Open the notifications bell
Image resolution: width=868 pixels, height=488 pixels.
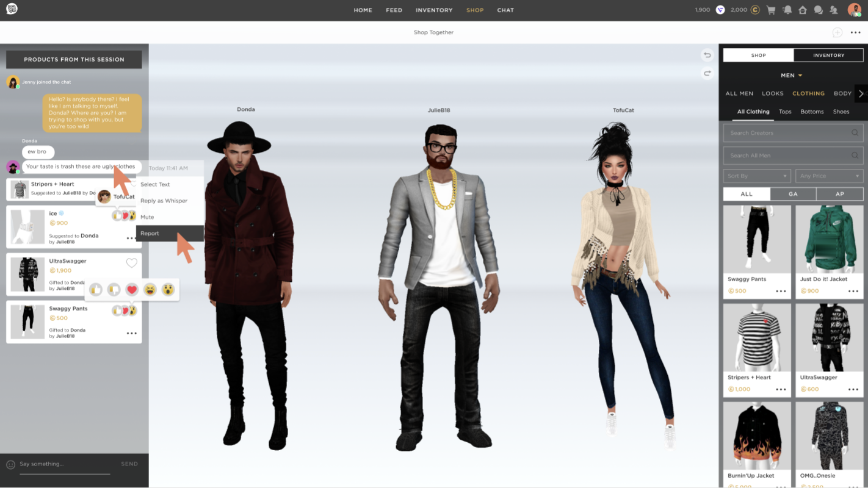point(787,10)
